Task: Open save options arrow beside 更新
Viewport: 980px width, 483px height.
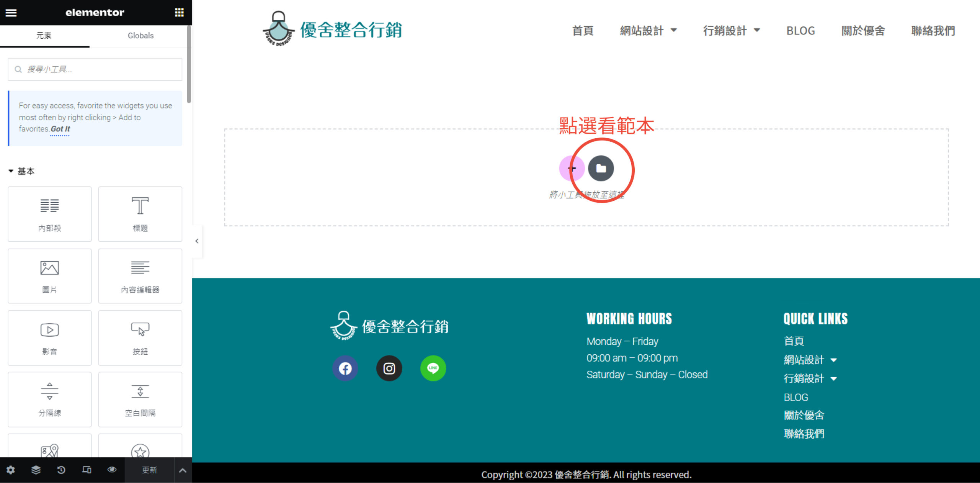Action: click(183, 470)
